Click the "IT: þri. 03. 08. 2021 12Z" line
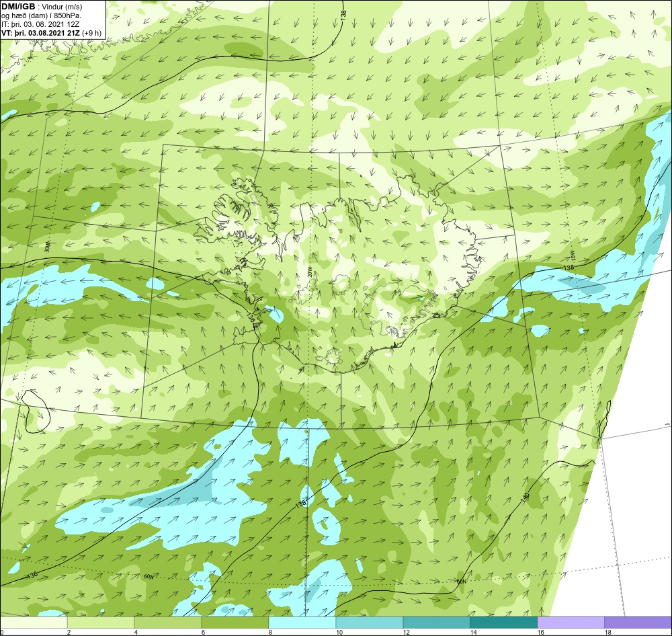 coord(40,24)
